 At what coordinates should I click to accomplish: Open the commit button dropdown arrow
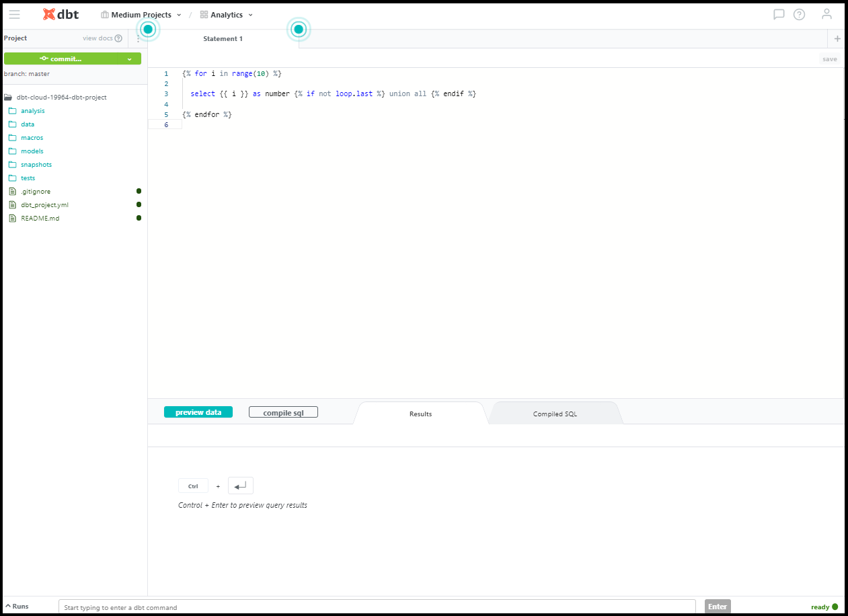click(x=130, y=59)
